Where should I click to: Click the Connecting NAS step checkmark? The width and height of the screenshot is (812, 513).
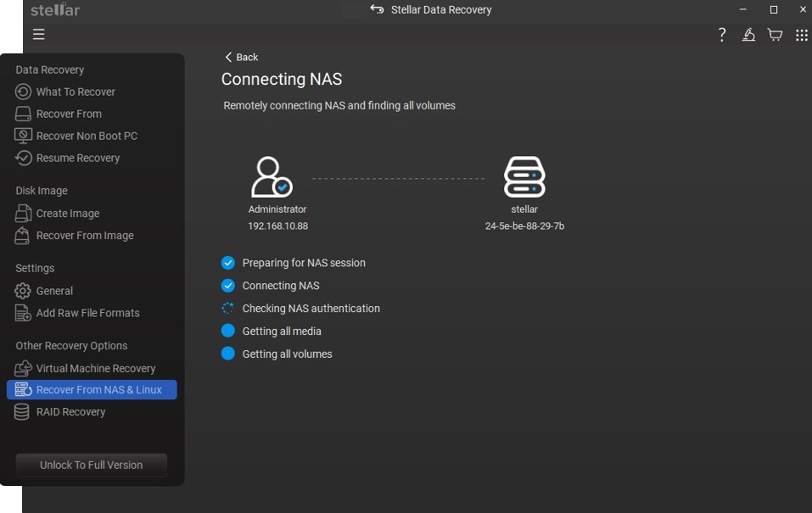click(x=228, y=286)
